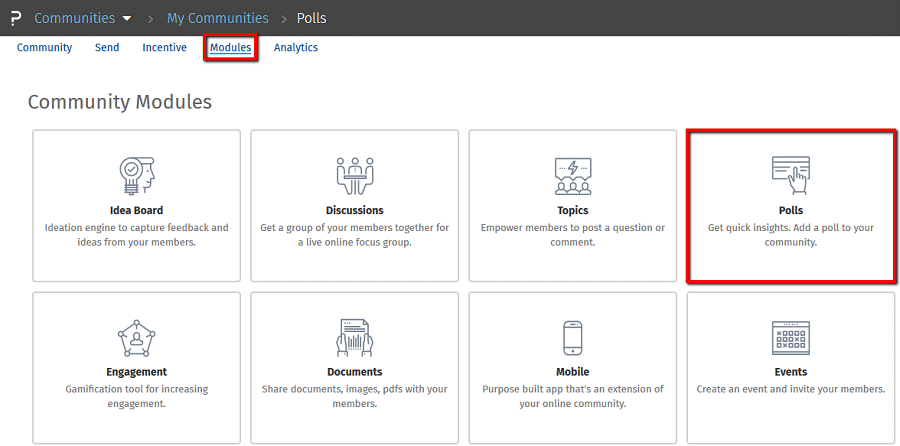Image resolution: width=900 pixels, height=446 pixels.
Task: Select the Documents chart paper icon
Action: tap(355, 339)
